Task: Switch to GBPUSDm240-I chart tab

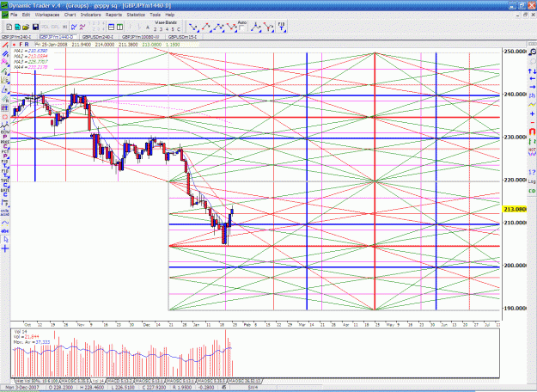Action: [98, 37]
